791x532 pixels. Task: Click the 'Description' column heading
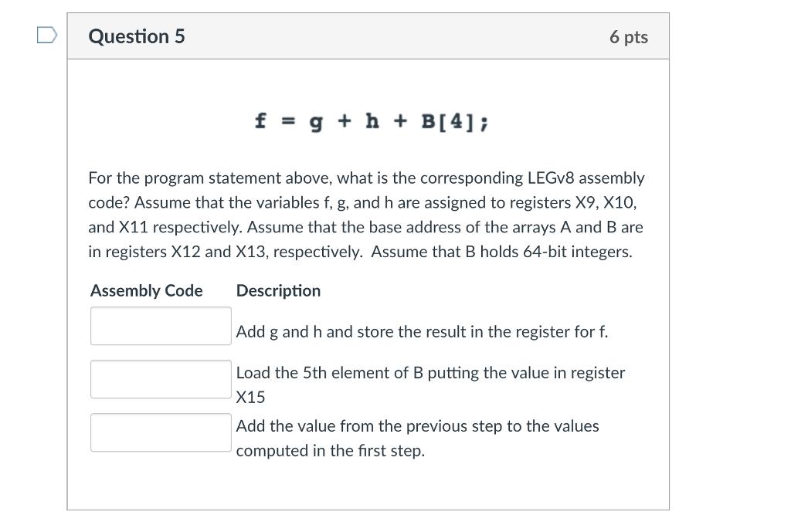(x=278, y=290)
